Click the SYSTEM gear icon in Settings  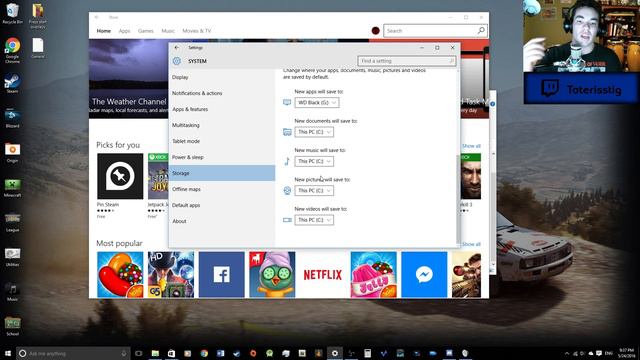176,61
